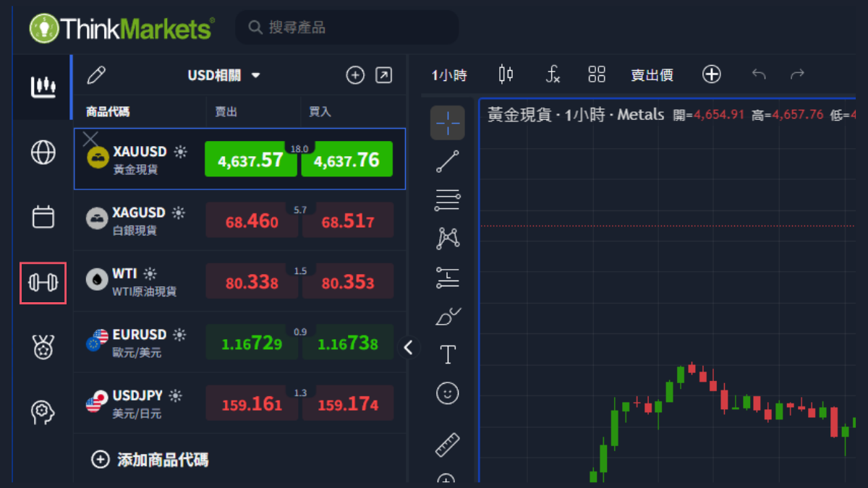Open the globe markets sidebar icon
This screenshot has height=488, width=868.
coord(43,152)
